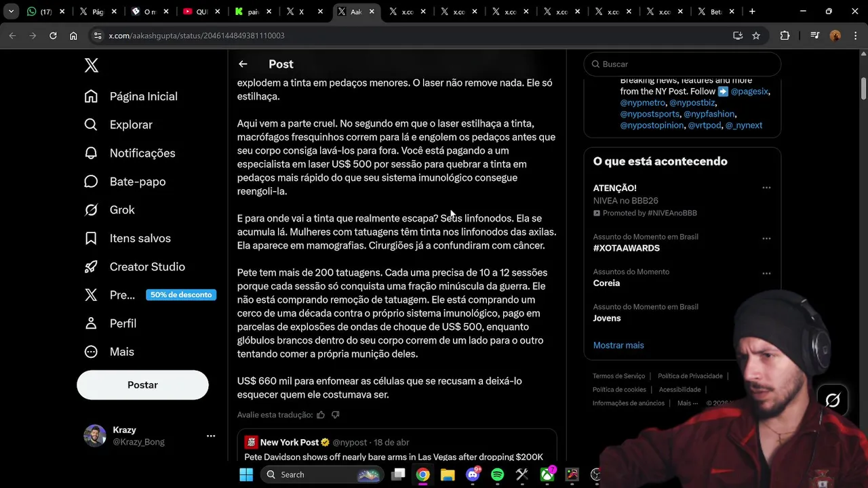Image resolution: width=868 pixels, height=488 pixels.
Task: Open a new browser tab
Action: click(752, 12)
